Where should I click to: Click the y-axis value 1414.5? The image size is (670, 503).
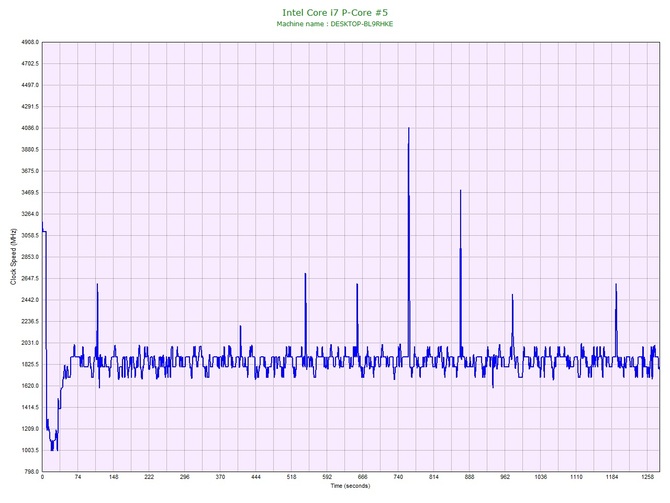pos(30,407)
